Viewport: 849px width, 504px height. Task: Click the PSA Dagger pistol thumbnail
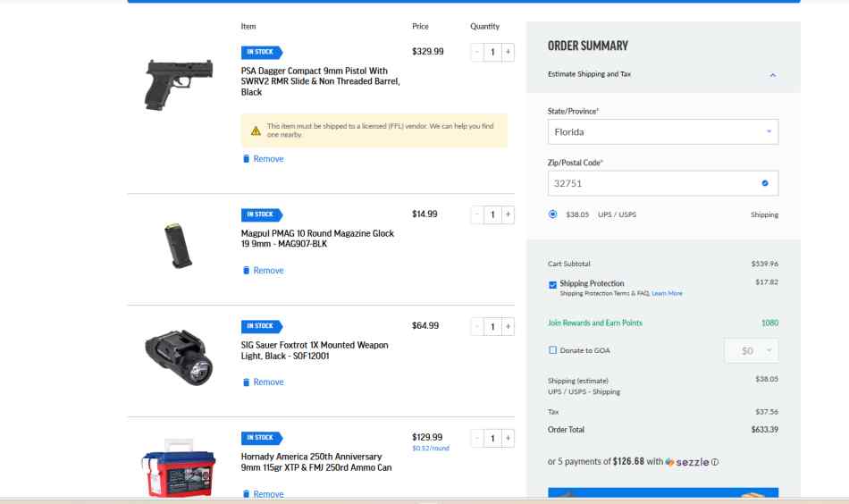pyautogui.click(x=179, y=85)
